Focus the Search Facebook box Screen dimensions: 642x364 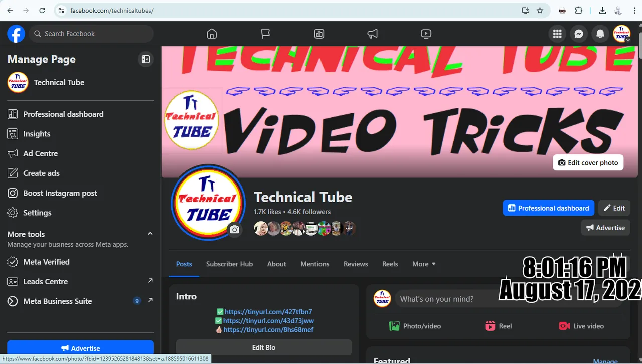(x=91, y=34)
